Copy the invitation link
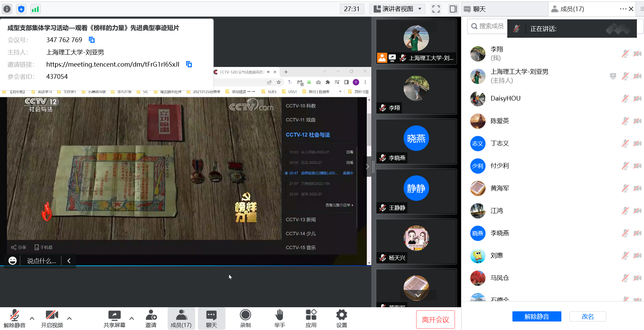This screenshot has width=644, height=330. 189,64
